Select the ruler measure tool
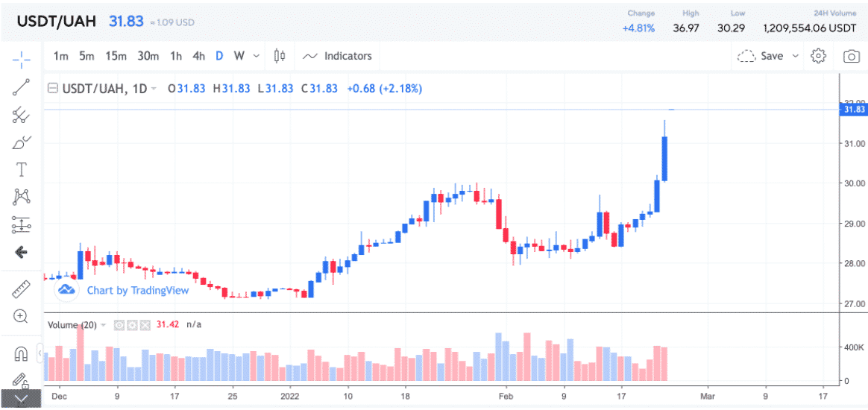The width and height of the screenshot is (868, 410). [x=21, y=288]
